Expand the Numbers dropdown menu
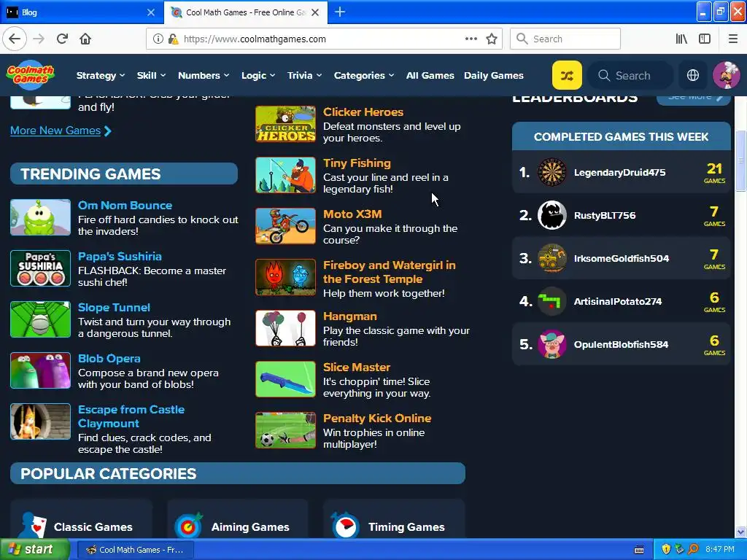 [x=204, y=75]
